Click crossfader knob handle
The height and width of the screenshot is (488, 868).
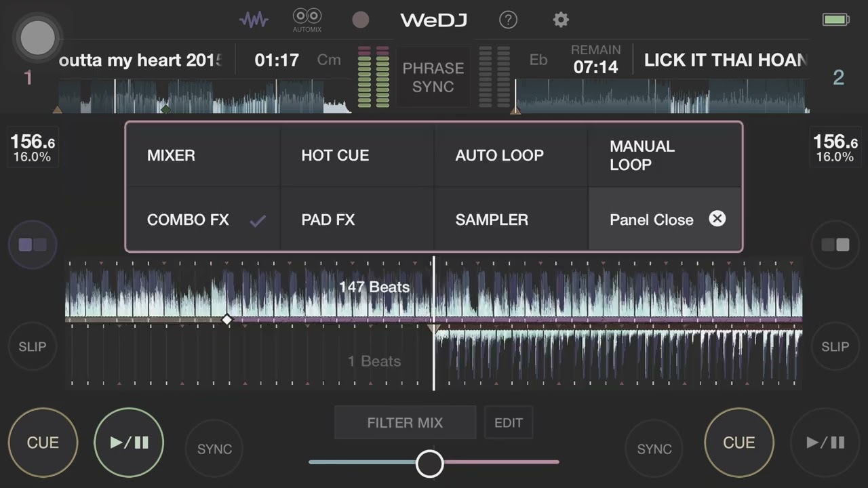tap(429, 464)
